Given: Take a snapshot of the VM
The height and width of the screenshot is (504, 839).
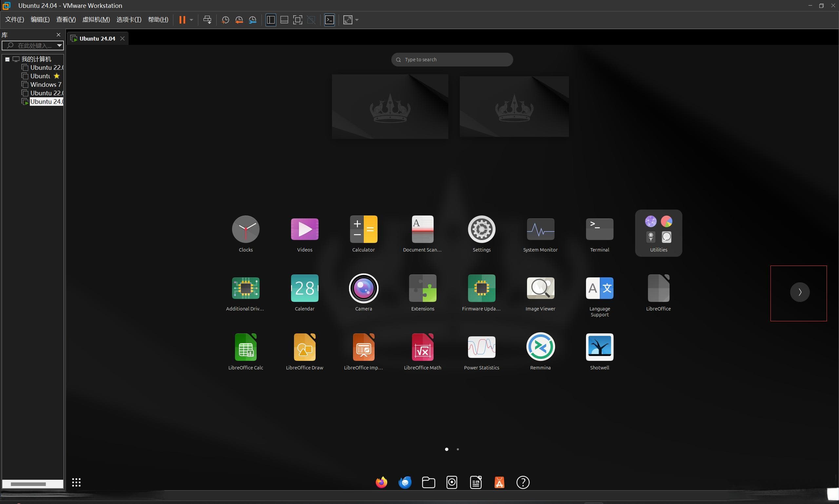Looking at the screenshot, I should pyautogui.click(x=225, y=20).
